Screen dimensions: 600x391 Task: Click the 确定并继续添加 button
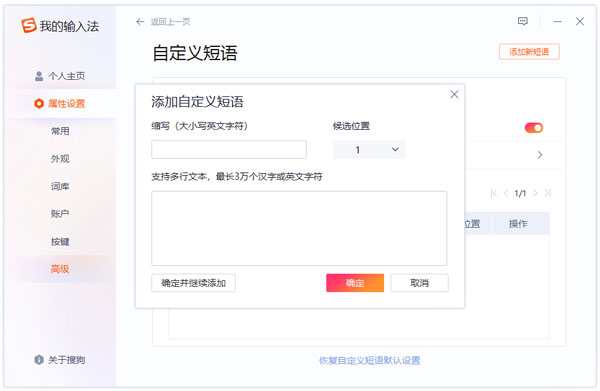[x=193, y=283]
